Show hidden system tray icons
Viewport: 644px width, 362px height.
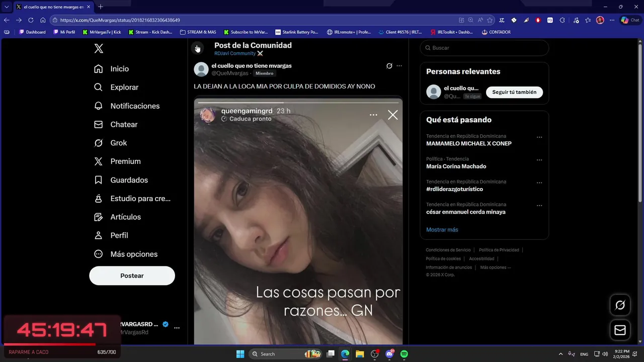pyautogui.click(x=560, y=354)
